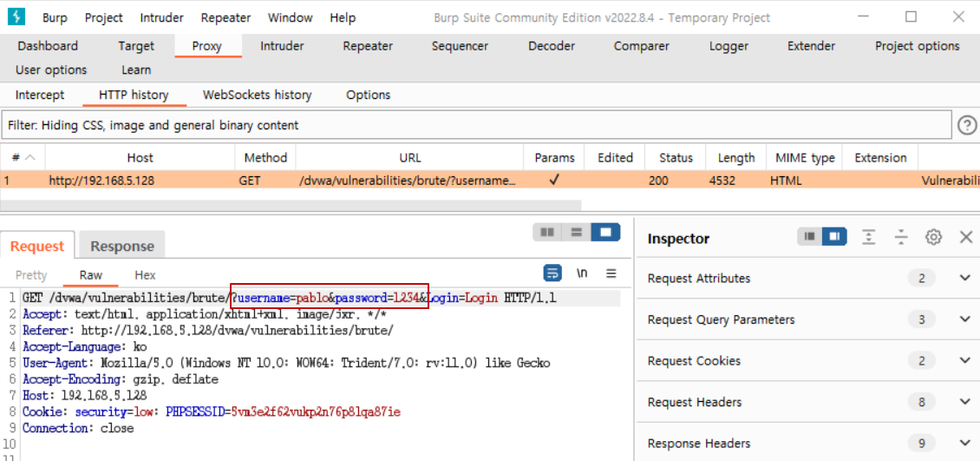This screenshot has height=461, width=980.
Task: Select the HTTP history sub-tab
Action: 134,95
